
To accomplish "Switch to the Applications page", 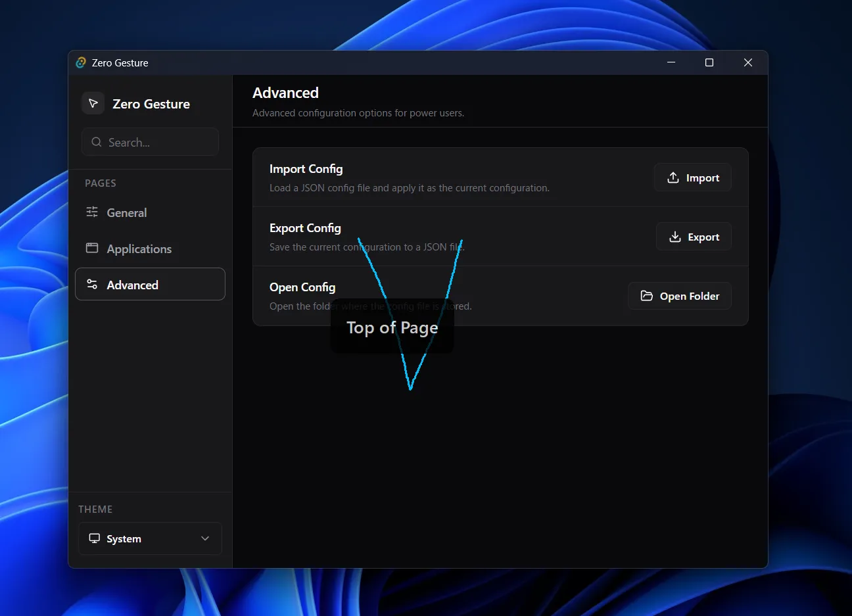I will pyautogui.click(x=139, y=249).
